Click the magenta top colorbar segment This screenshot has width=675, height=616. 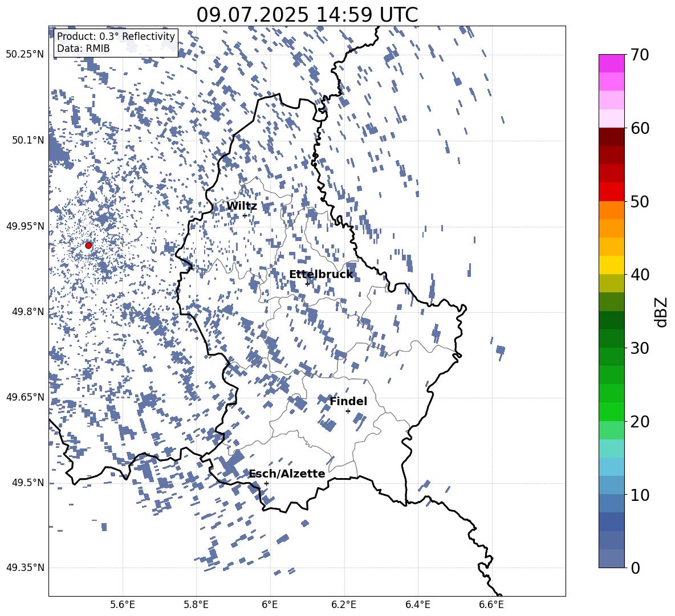pos(611,64)
